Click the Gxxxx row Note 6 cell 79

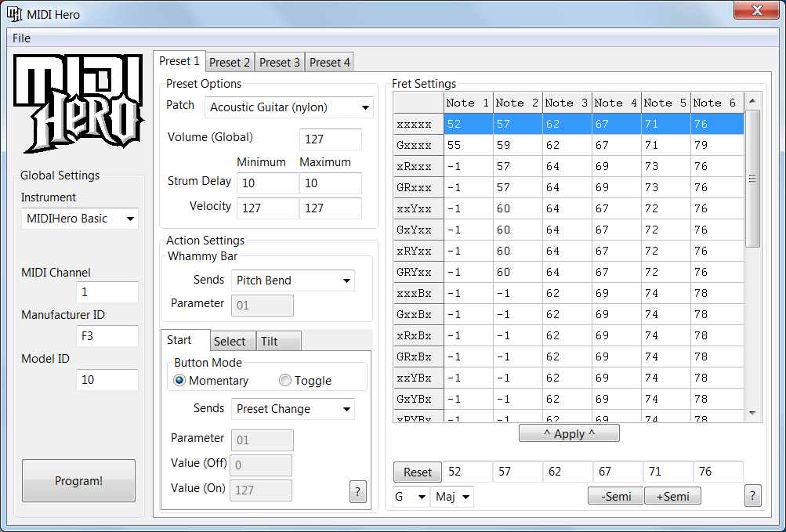point(717,146)
